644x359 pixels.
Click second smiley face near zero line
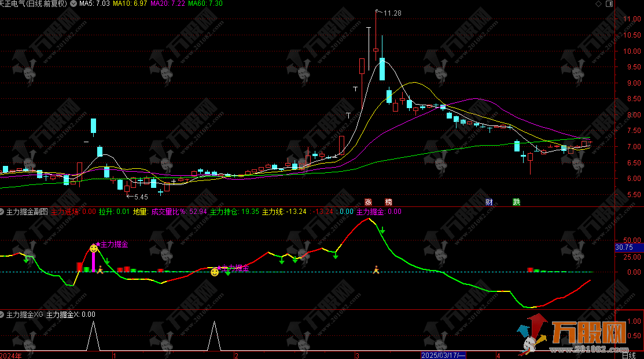click(x=215, y=272)
